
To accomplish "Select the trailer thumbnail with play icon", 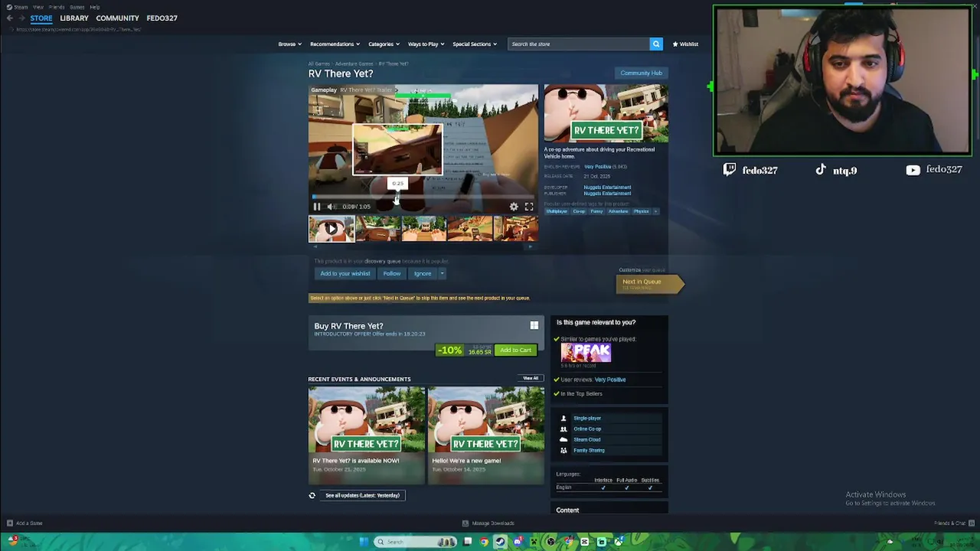I will (332, 228).
